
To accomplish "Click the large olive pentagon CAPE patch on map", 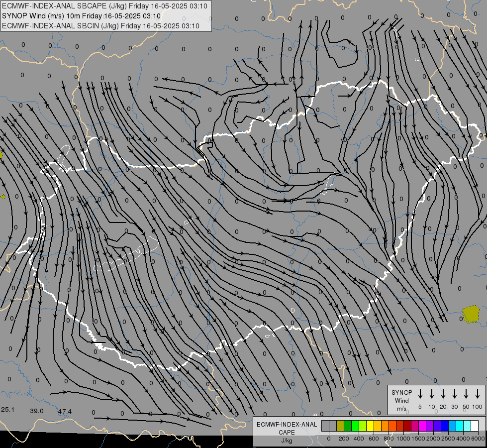I will pyautogui.click(x=471, y=314).
